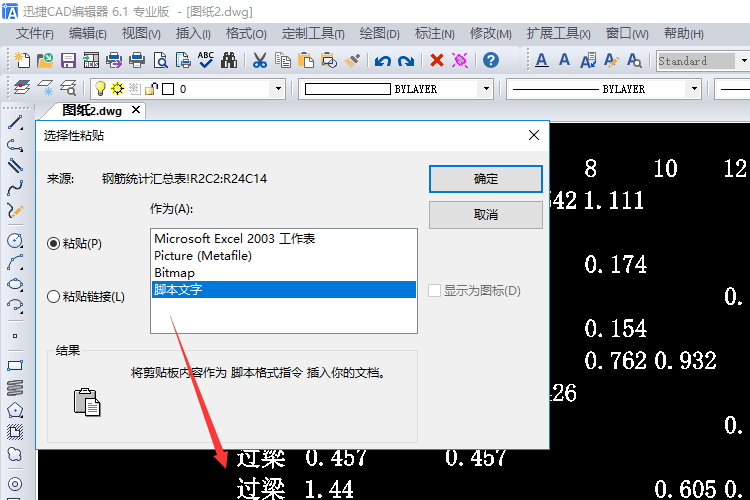Click the scissors Cut icon

(259, 61)
